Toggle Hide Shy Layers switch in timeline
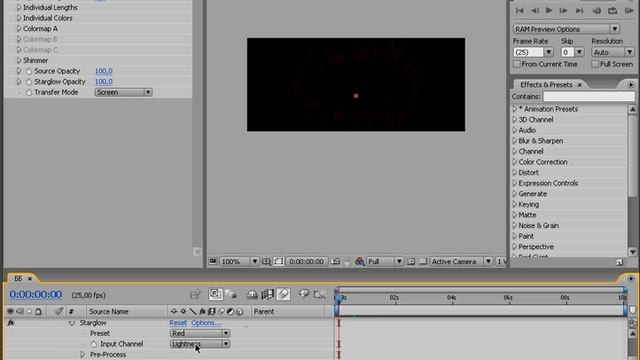The image size is (640, 360). pos(252,294)
